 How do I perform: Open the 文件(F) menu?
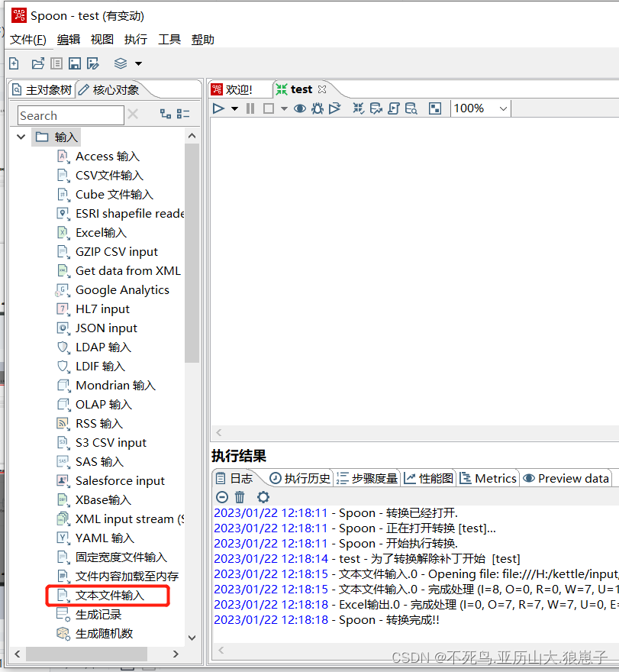(x=27, y=40)
